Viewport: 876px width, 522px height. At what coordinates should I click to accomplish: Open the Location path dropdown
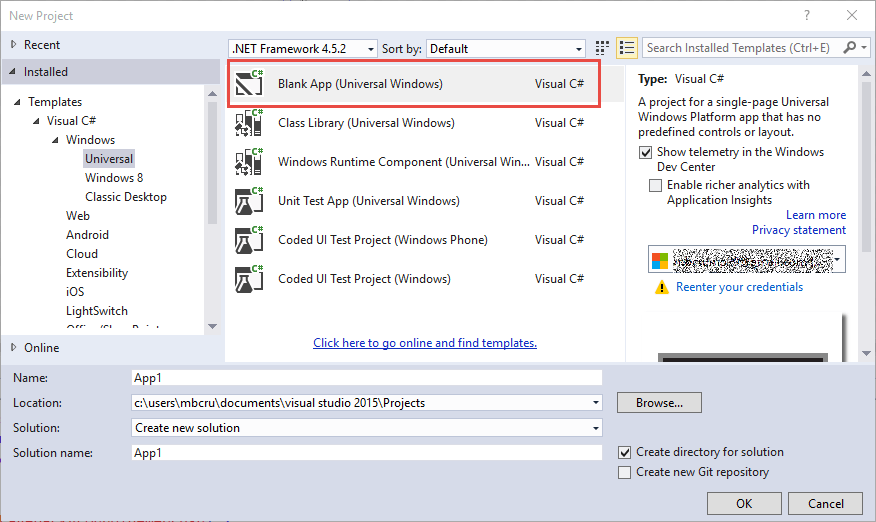coord(596,402)
